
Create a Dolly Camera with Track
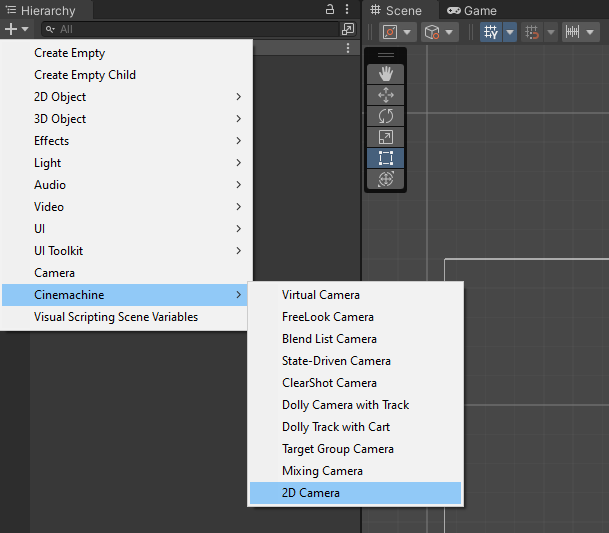point(355,405)
